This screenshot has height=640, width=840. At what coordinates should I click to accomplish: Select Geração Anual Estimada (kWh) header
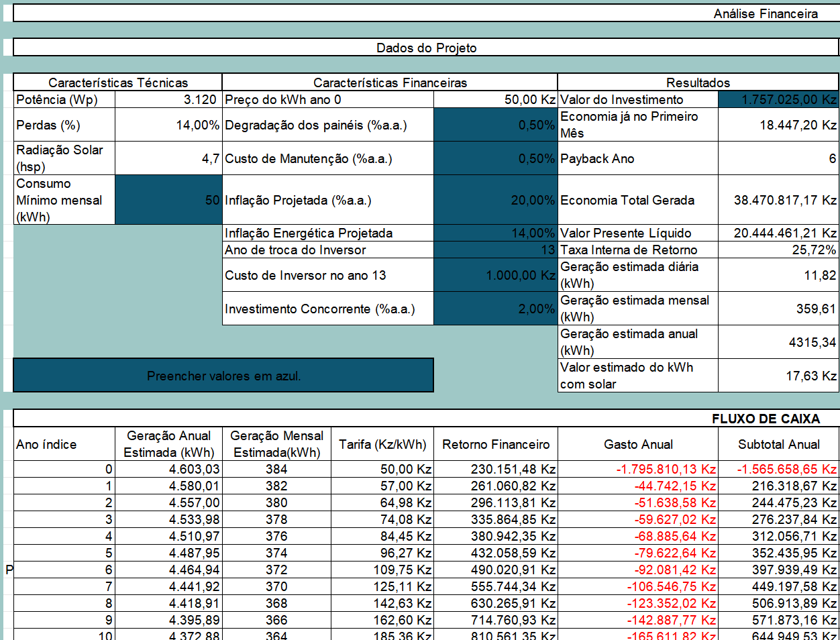(x=168, y=444)
